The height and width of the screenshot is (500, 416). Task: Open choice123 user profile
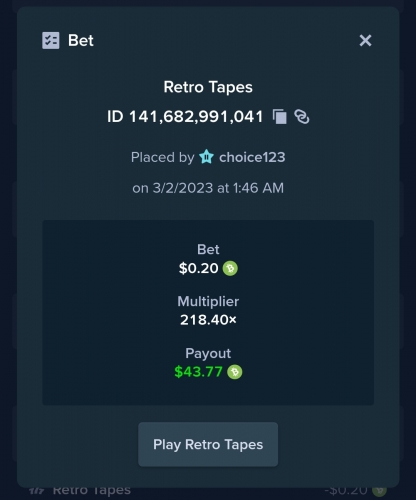(252, 157)
